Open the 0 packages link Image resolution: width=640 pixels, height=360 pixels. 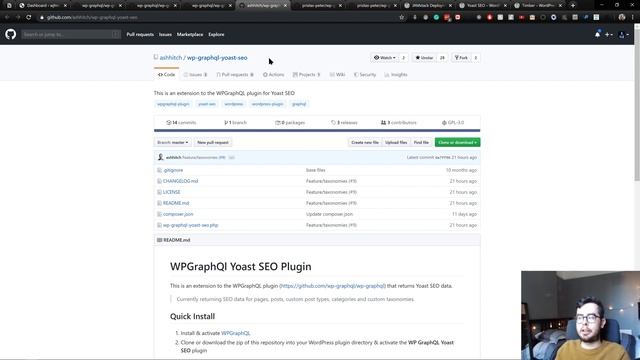290,122
